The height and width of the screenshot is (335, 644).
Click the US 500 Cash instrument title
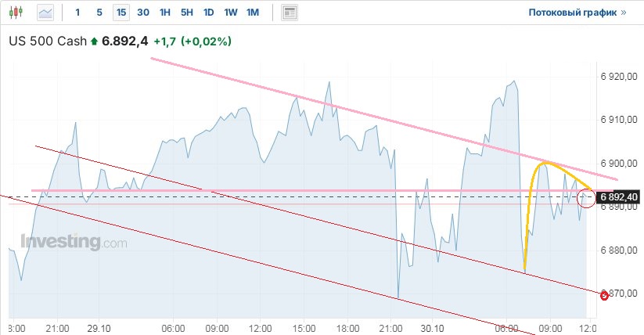point(48,41)
